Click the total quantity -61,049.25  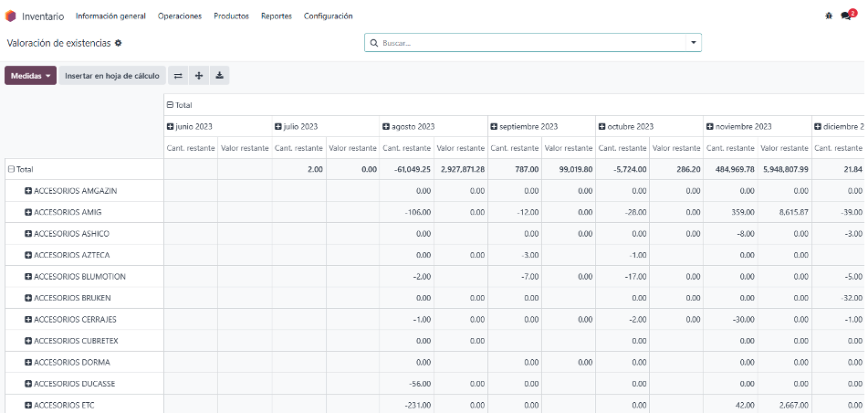[407, 169]
